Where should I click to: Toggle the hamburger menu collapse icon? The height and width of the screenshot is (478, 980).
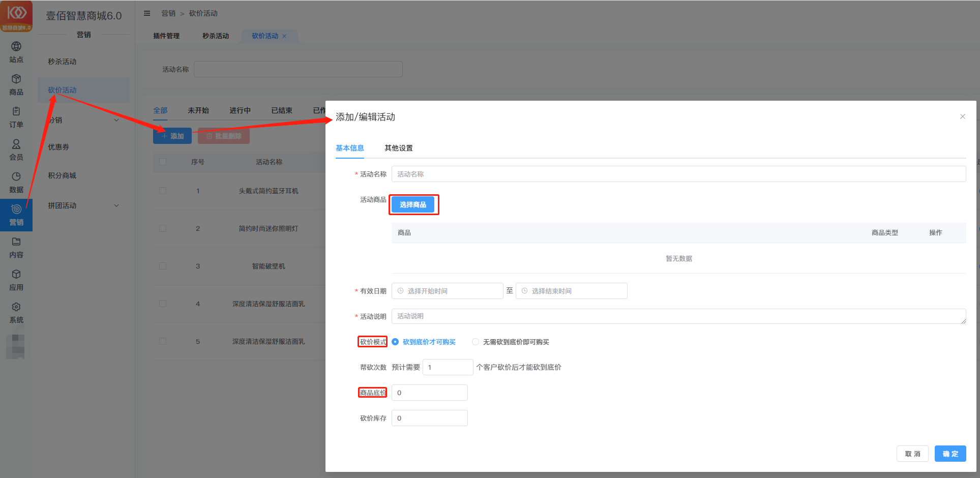point(147,13)
